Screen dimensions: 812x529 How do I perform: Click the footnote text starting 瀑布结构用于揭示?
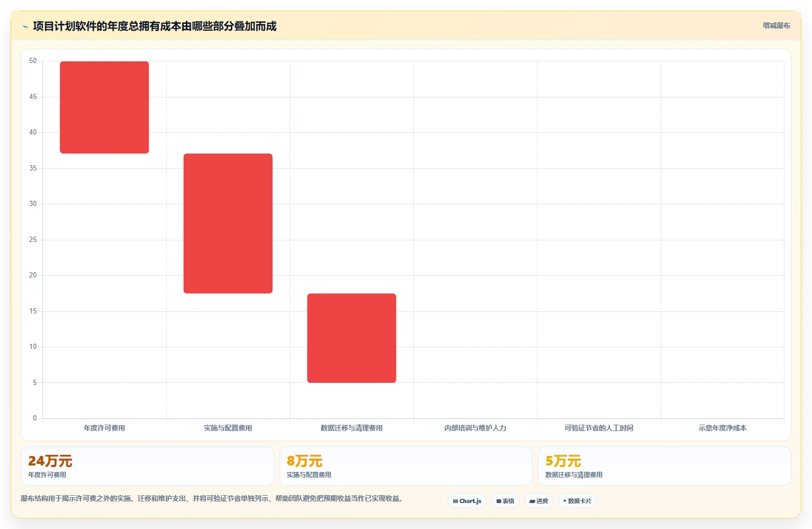point(212,498)
